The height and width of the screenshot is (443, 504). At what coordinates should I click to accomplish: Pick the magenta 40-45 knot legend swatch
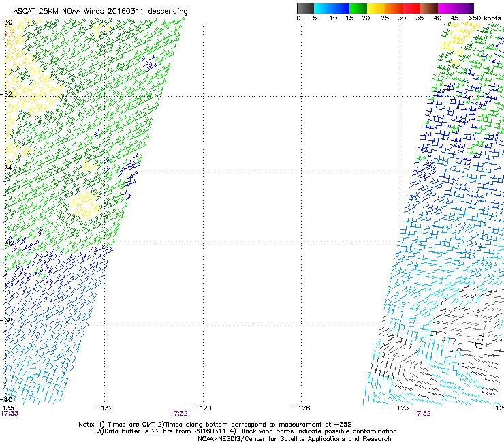[447, 8]
